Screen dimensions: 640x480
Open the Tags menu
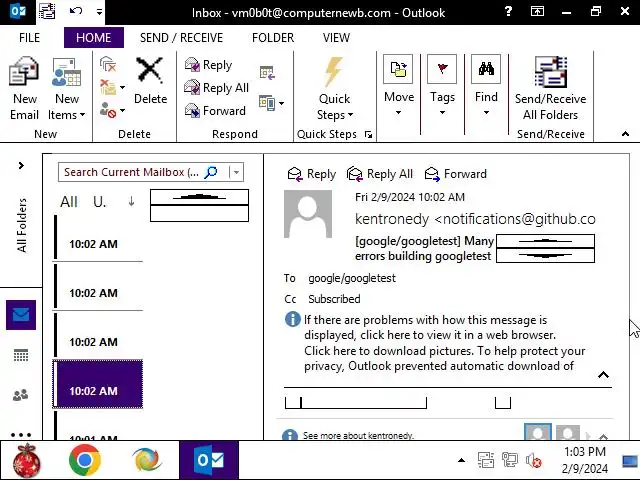point(442,86)
